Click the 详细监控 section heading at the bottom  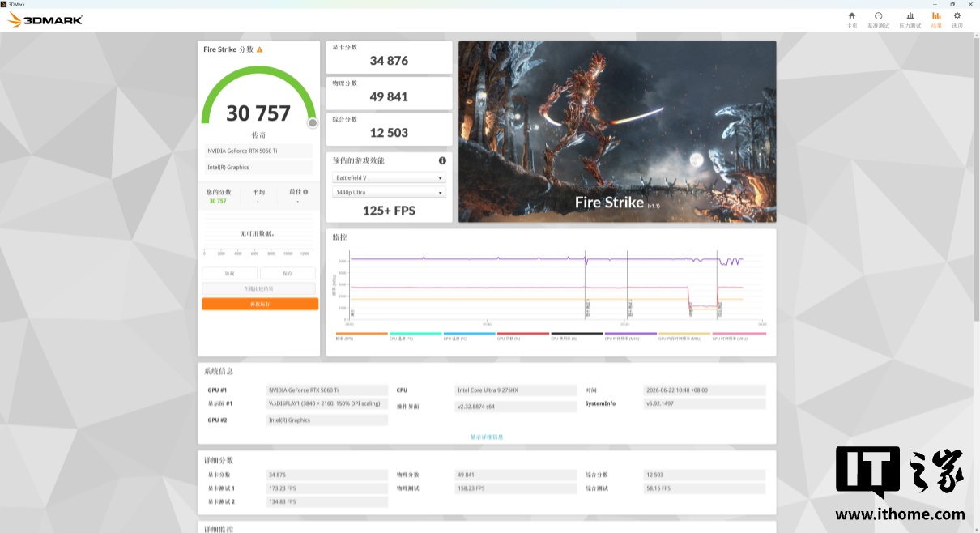219,529
